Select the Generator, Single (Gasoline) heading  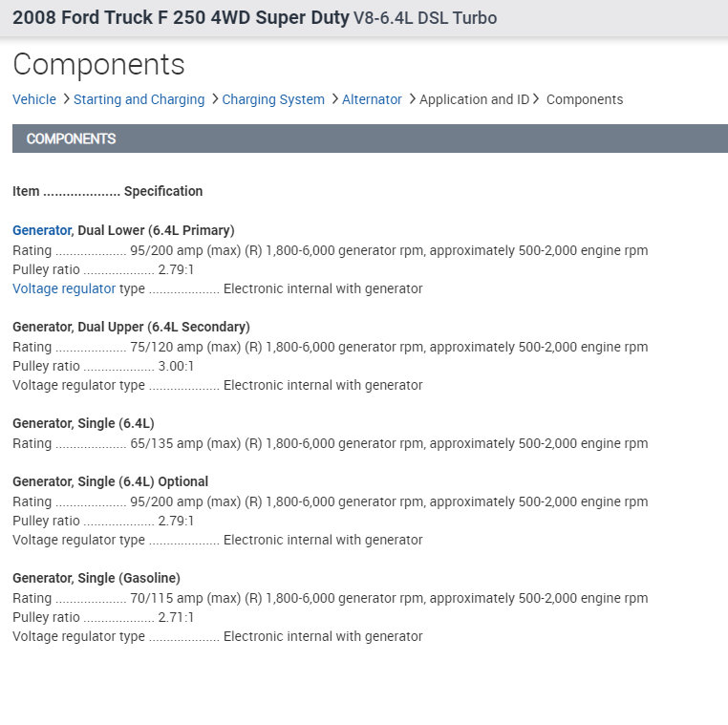point(96,578)
